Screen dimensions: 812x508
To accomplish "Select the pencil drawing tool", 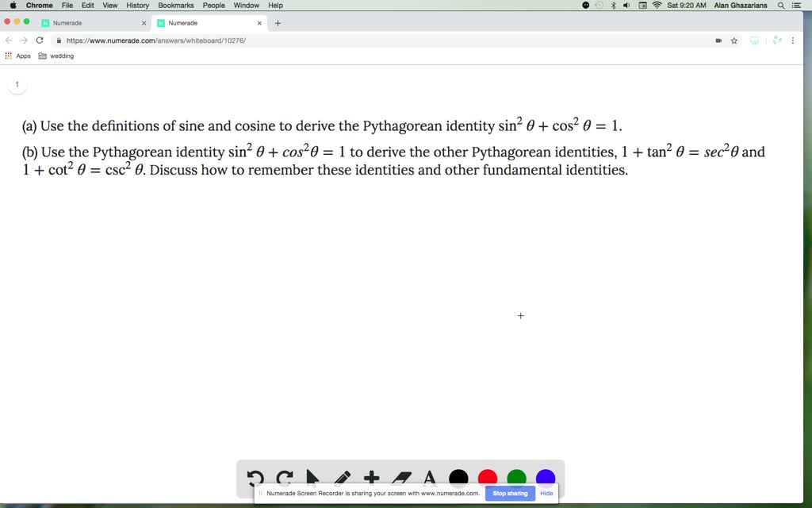I will click(x=341, y=478).
